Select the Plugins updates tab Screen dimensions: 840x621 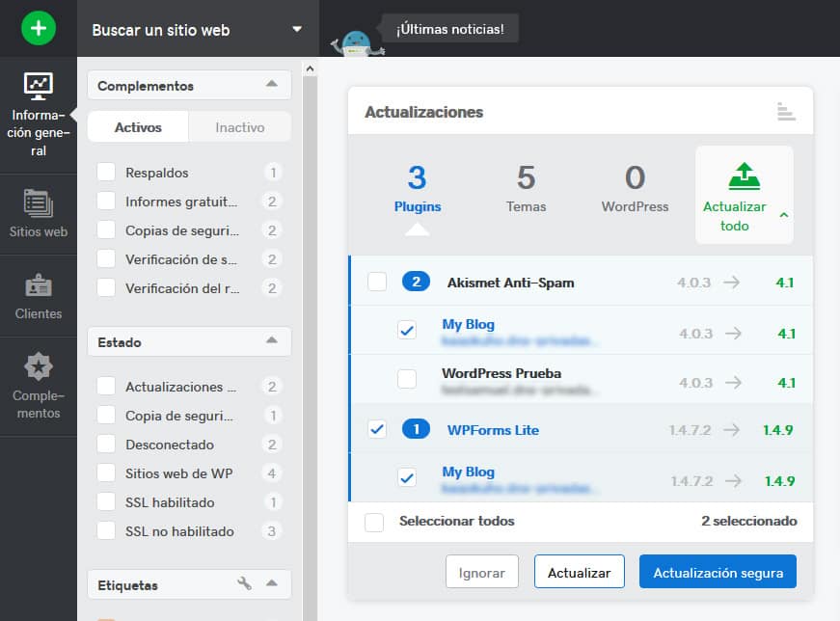point(418,190)
